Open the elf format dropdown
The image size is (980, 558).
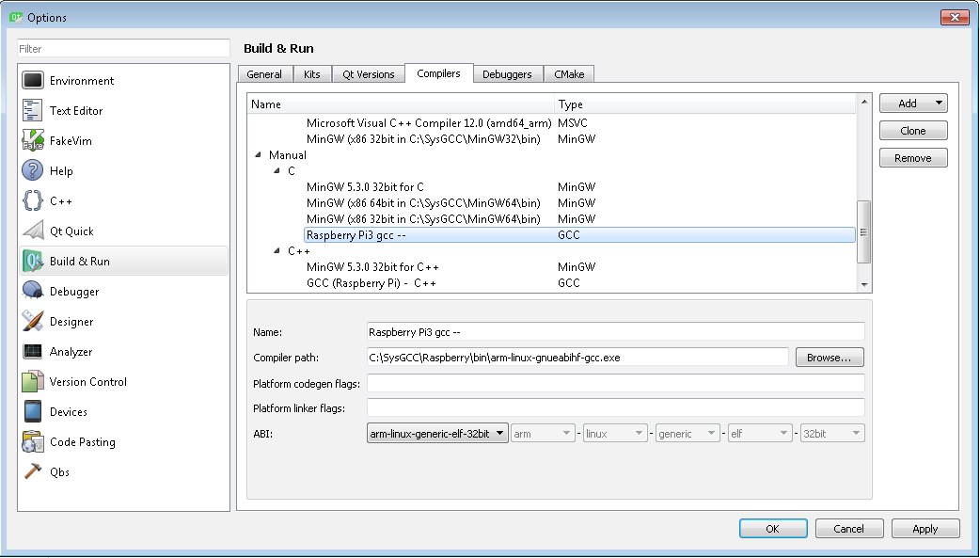click(x=760, y=433)
